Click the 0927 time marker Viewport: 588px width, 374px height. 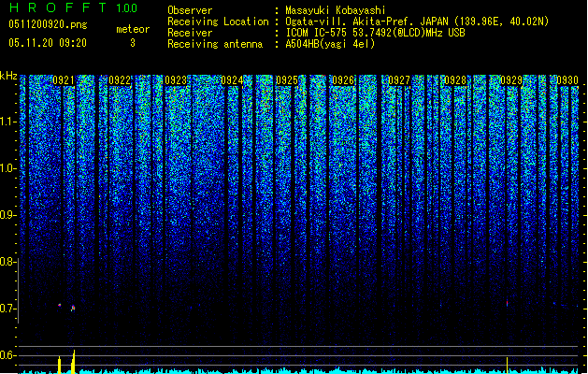[x=399, y=80]
